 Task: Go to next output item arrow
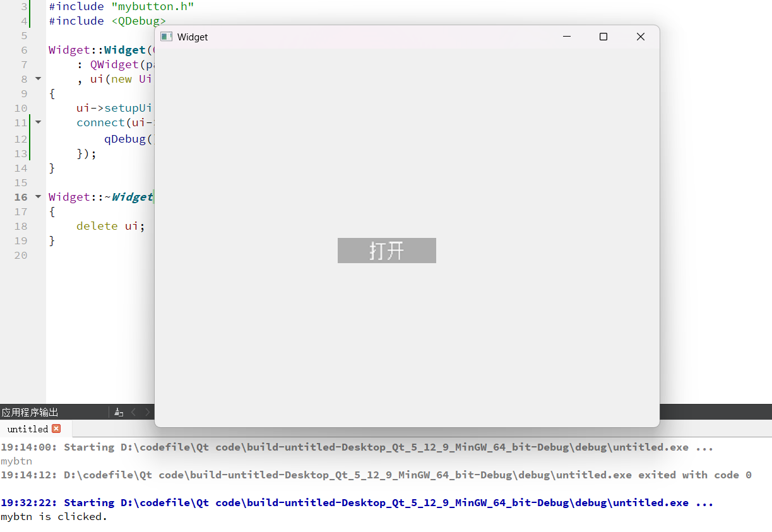[148, 412]
